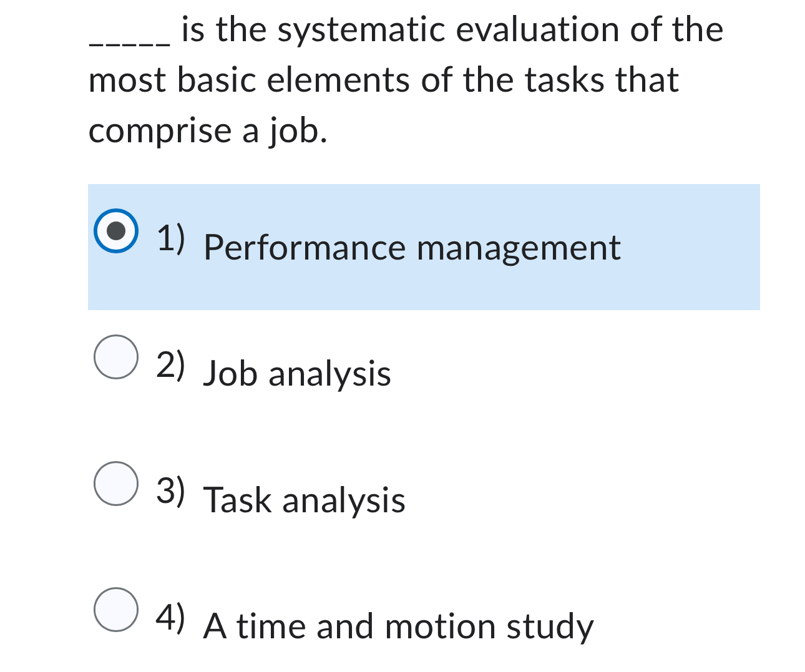Click the Job analysis answer text
The width and height of the screenshot is (805, 672).
(298, 373)
